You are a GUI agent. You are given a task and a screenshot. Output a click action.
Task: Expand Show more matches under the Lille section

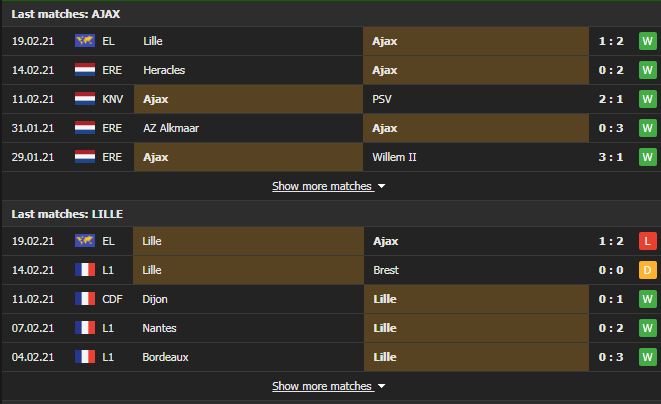pos(328,386)
